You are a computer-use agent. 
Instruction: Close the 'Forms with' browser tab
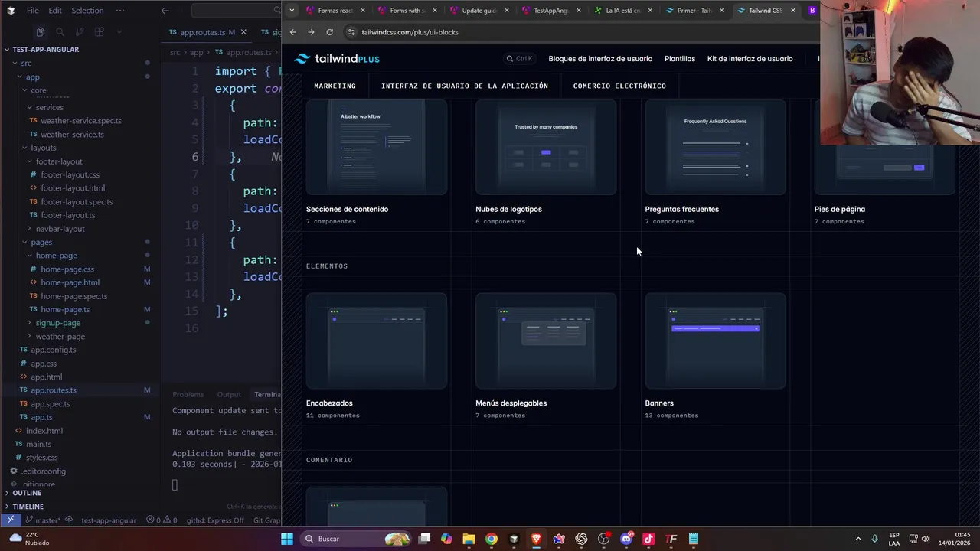pyautogui.click(x=434, y=11)
